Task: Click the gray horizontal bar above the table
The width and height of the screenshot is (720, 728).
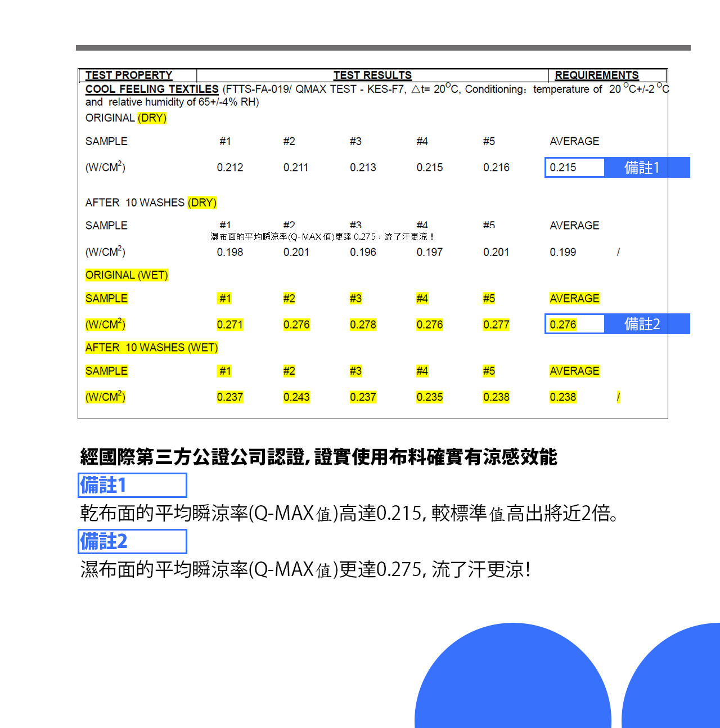Action: click(x=383, y=48)
